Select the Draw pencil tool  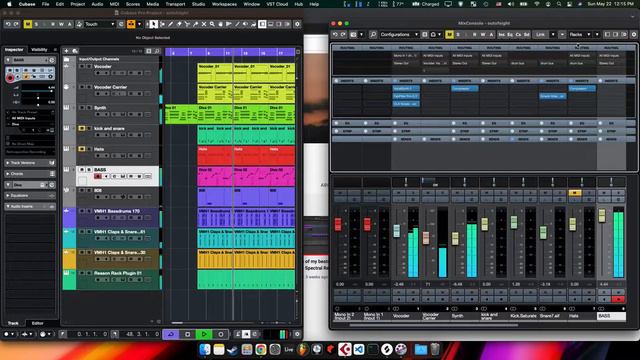click(x=171, y=24)
